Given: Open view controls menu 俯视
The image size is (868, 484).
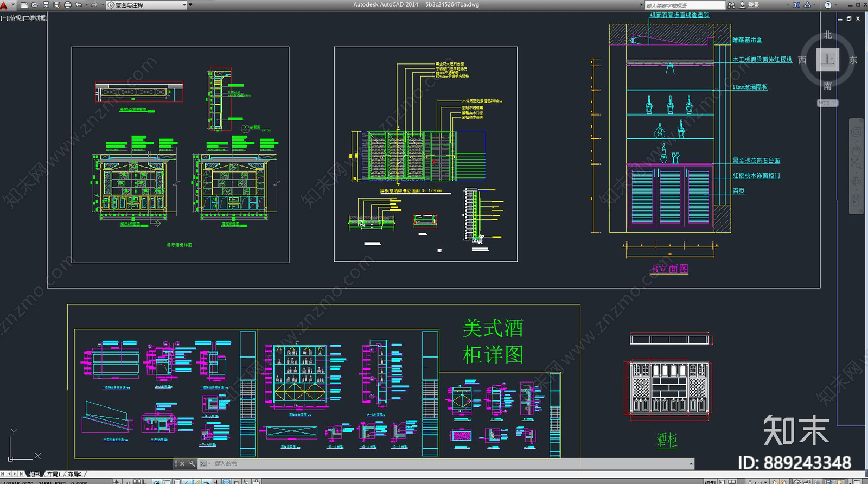Looking at the screenshot, I should tap(15, 18).
